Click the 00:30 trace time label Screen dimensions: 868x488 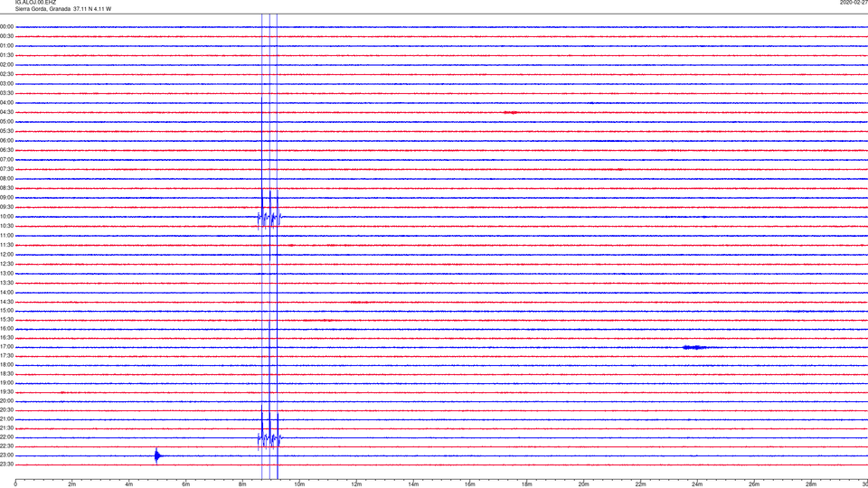point(6,36)
